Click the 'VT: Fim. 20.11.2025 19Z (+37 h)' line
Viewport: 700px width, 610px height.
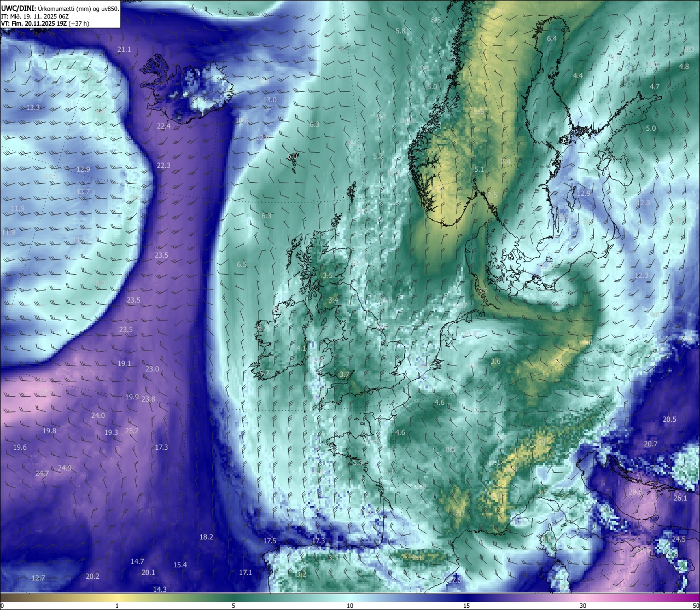(45, 24)
